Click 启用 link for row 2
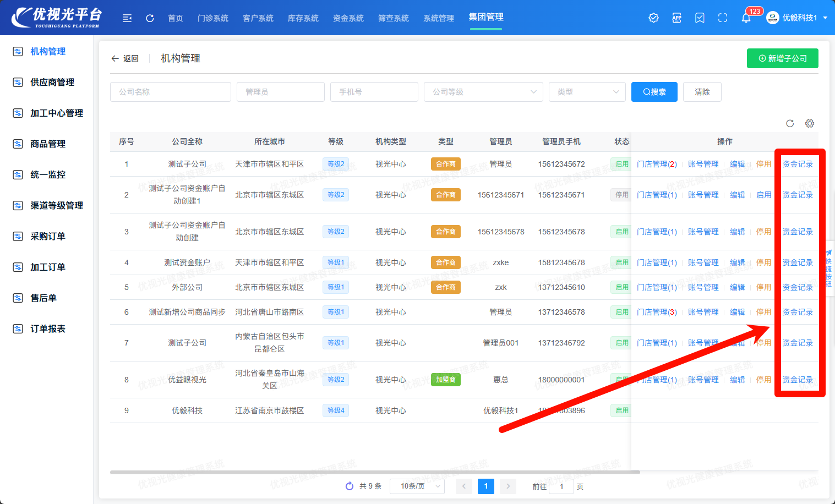Screen dimensions: 835x504 [763, 195]
